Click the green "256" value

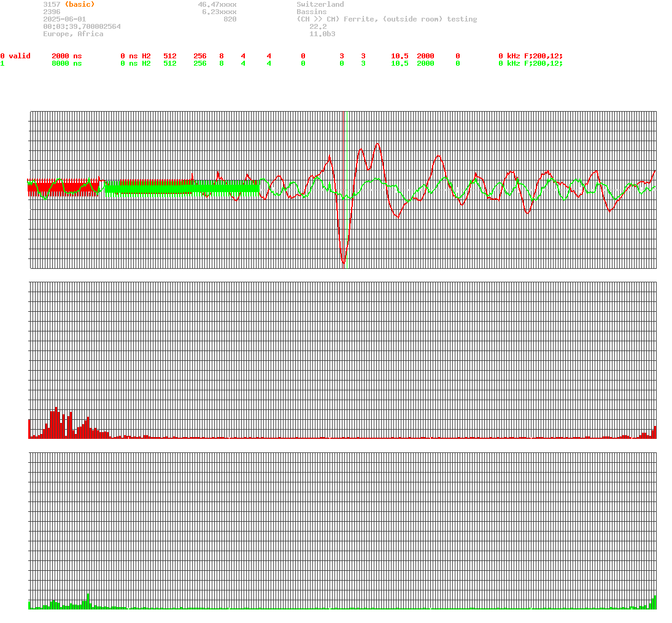(199, 63)
